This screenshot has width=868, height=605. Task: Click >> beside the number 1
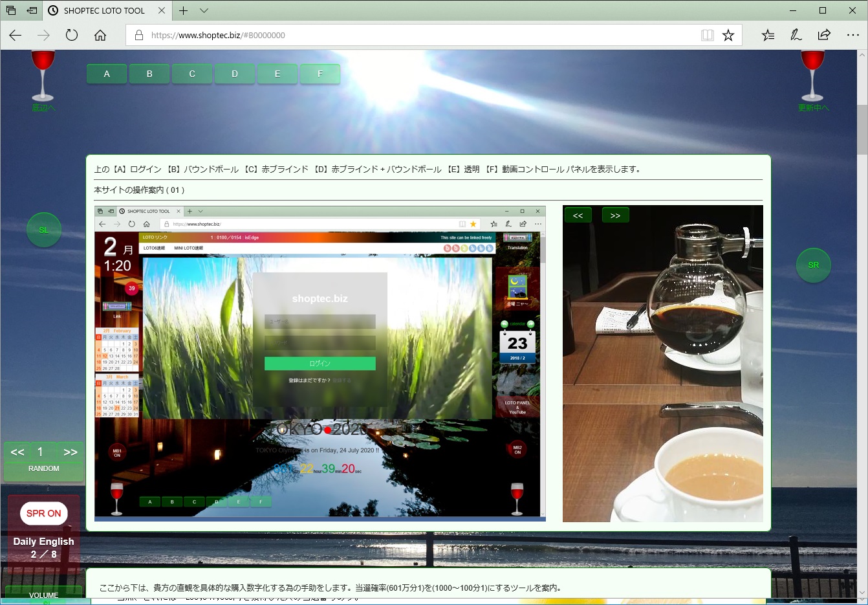(x=71, y=452)
